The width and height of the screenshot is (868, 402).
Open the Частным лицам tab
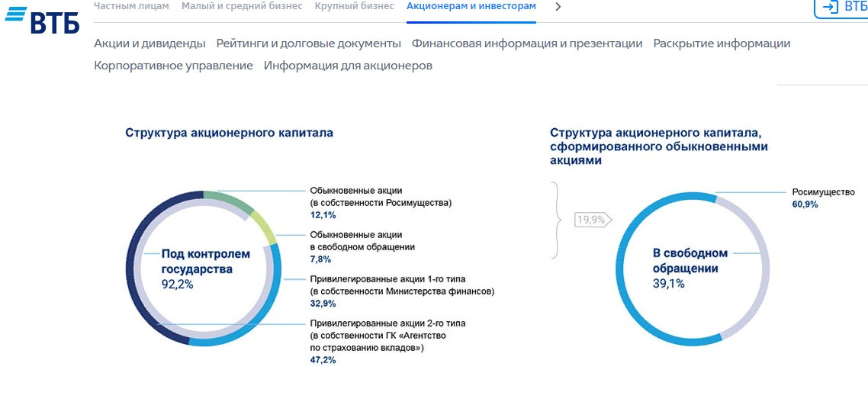131,6
